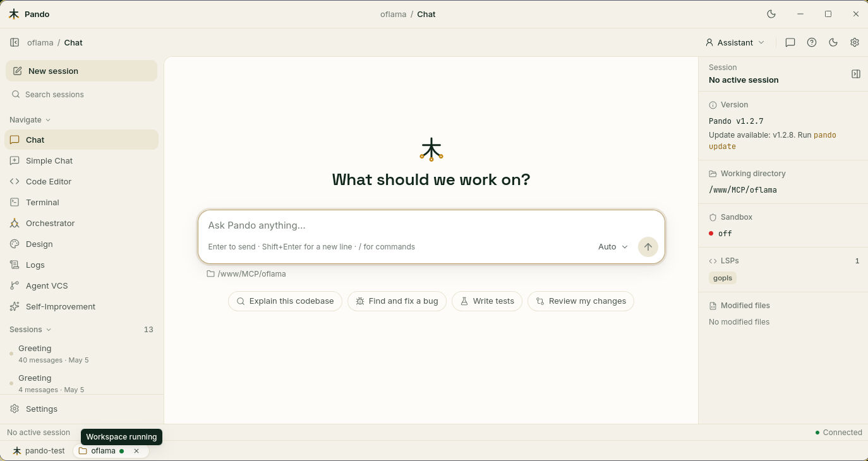Click the Ask Pando anything input
The width and height of the screenshot is (868, 461).
click(431, 225)
